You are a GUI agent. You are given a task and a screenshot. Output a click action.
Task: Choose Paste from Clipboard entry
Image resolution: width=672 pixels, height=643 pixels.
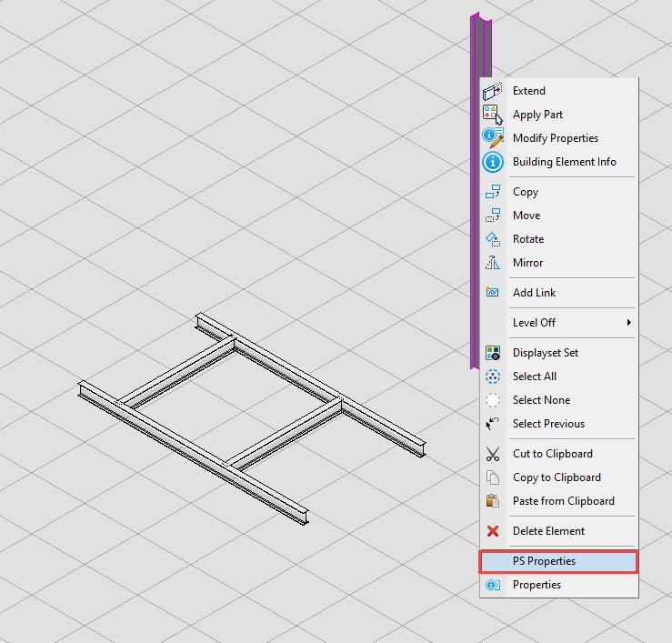pos(559,501)
